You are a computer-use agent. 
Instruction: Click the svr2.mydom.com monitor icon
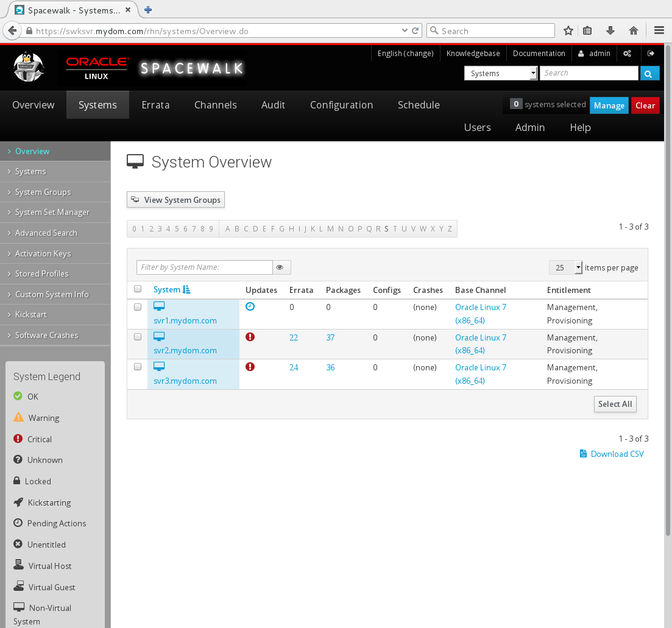pos(159,337)
